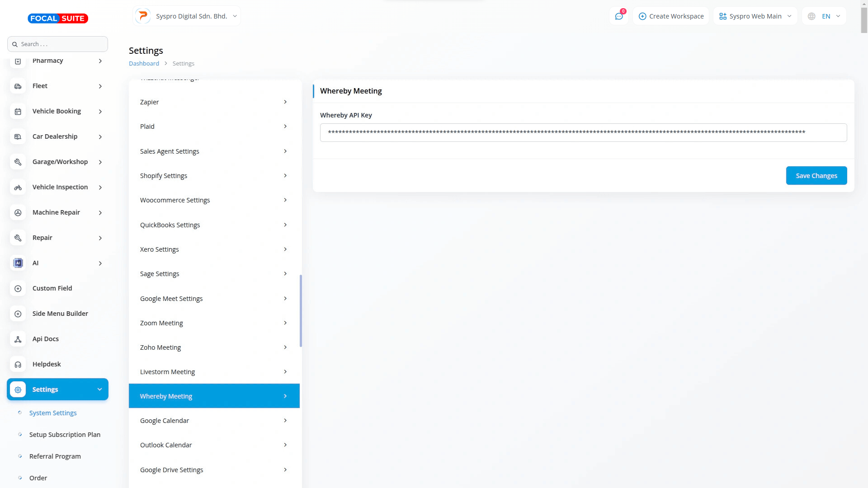The height and width of the screenshot is (488, 868).
Task: Click the Api Docs icon
Action: pyautogui.click(x=18, y=339)
